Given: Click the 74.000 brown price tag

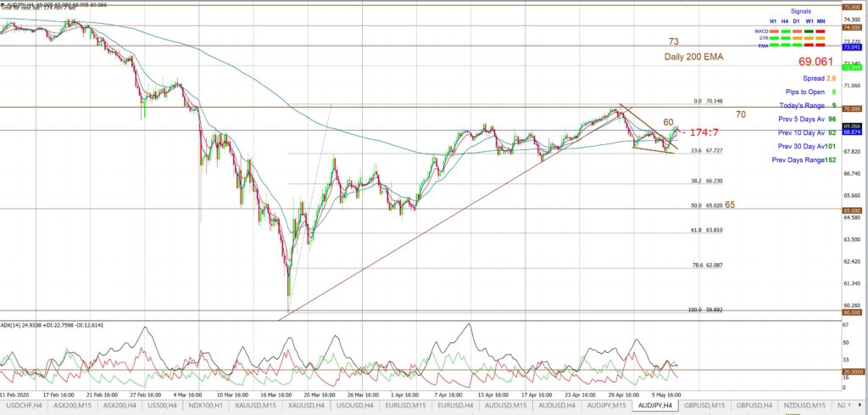Looking at the screenshot, I should click(x=850, y=27).
